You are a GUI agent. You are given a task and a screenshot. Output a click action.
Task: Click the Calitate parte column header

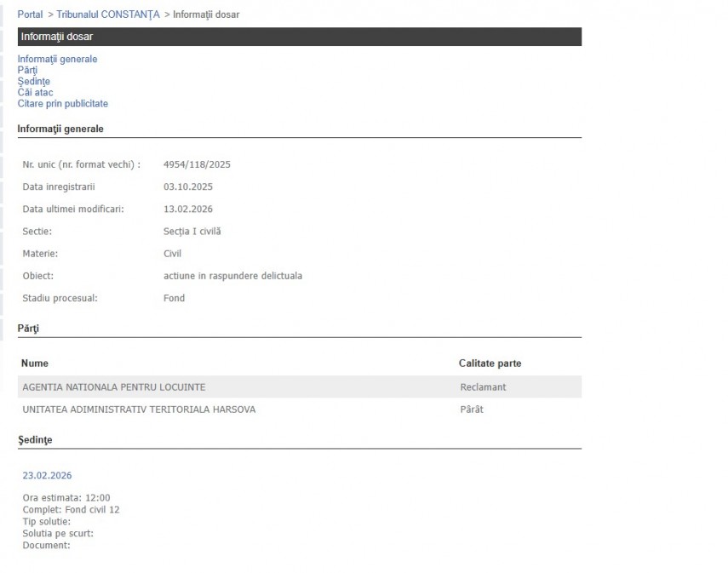pyautogui.click(x=490, y=364)
